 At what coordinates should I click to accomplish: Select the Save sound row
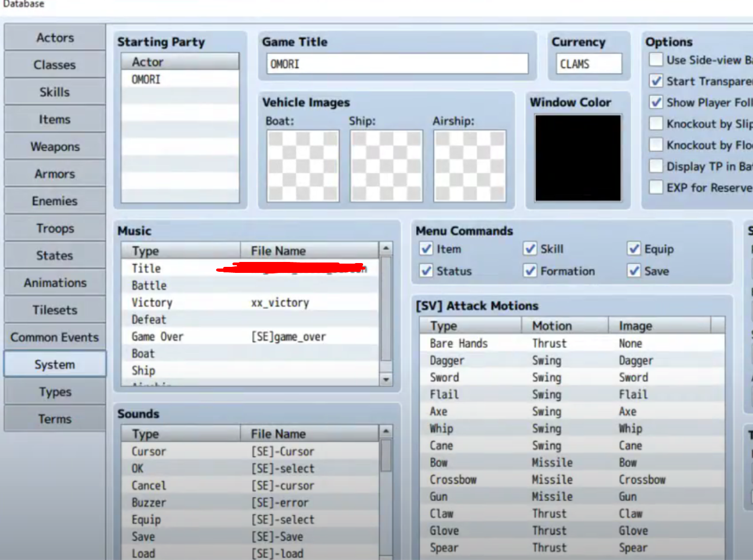pyautogui.click(x=250, y=536)
